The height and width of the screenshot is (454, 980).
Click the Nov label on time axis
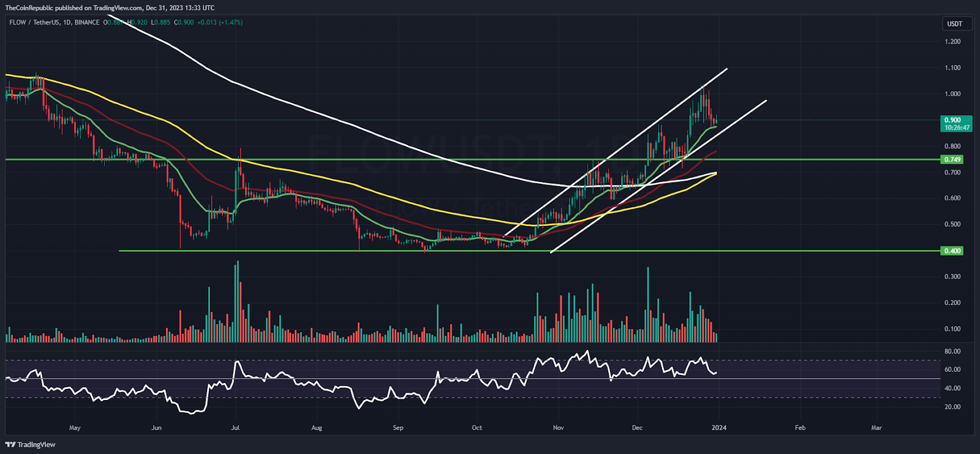(x=558, y=428)
